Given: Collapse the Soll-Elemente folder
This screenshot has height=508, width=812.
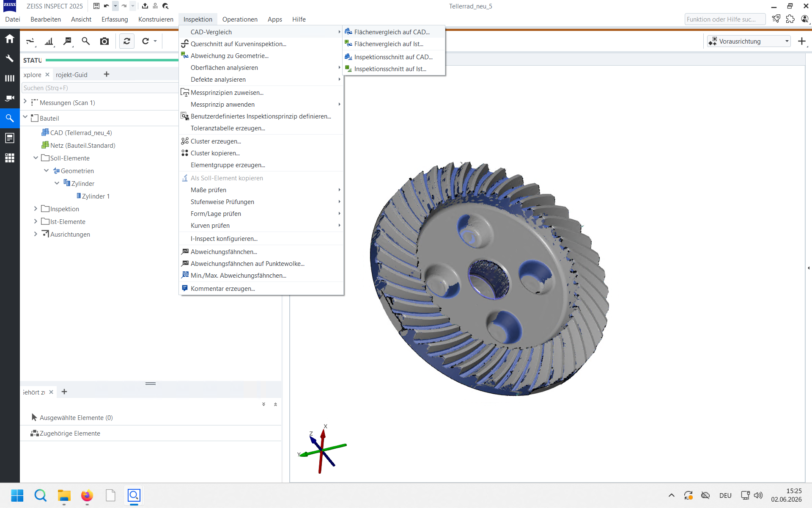Looking at the screenshot, I should (36, 158).
